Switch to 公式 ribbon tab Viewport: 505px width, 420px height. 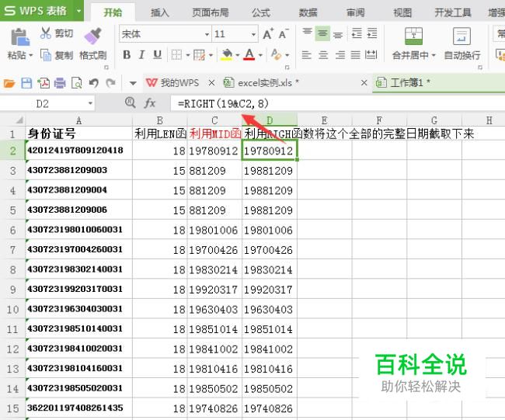click(261, 12)
